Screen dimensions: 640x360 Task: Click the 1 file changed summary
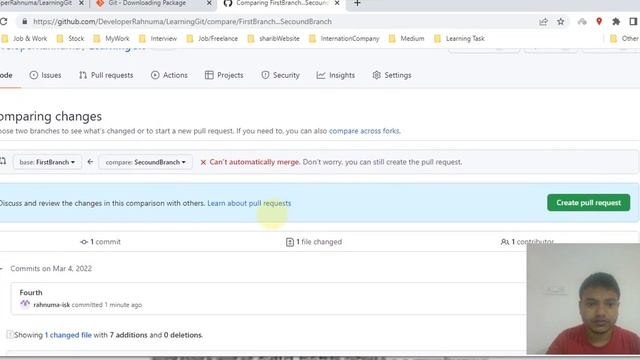tap(314, 242)
